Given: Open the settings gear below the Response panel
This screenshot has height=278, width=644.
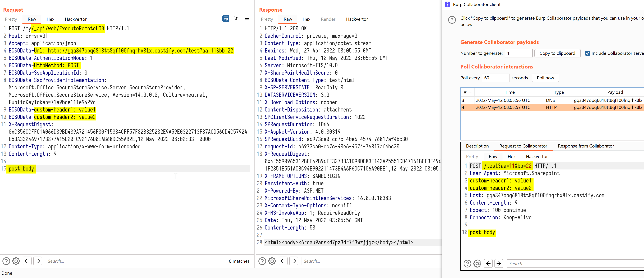Looking at the screenshot, I should 272,261.
